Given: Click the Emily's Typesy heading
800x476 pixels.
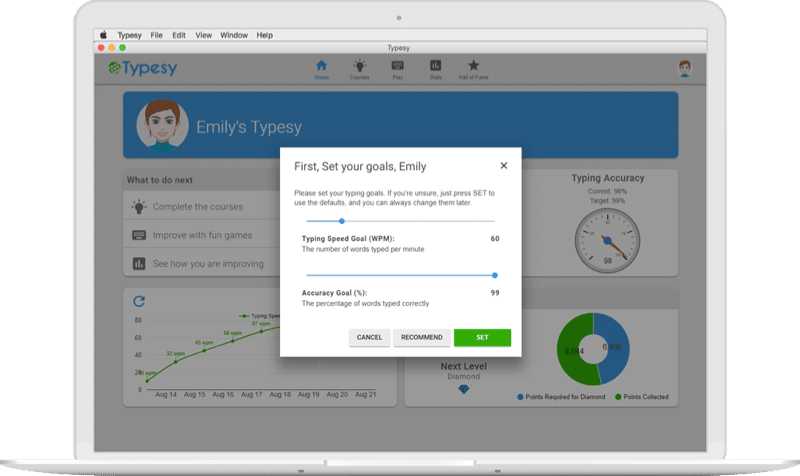Looking at the screenshot, I should click(x=249, y=127).
